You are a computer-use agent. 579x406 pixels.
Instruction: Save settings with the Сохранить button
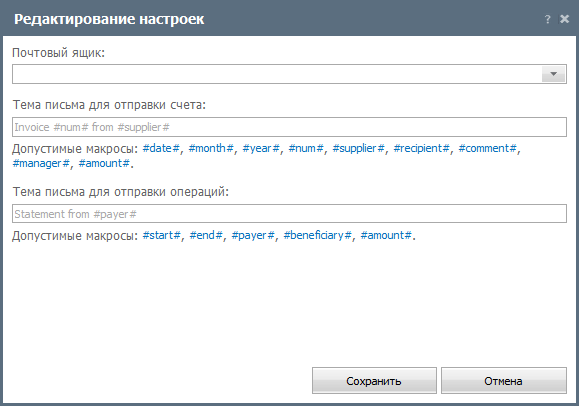[374, 381]
